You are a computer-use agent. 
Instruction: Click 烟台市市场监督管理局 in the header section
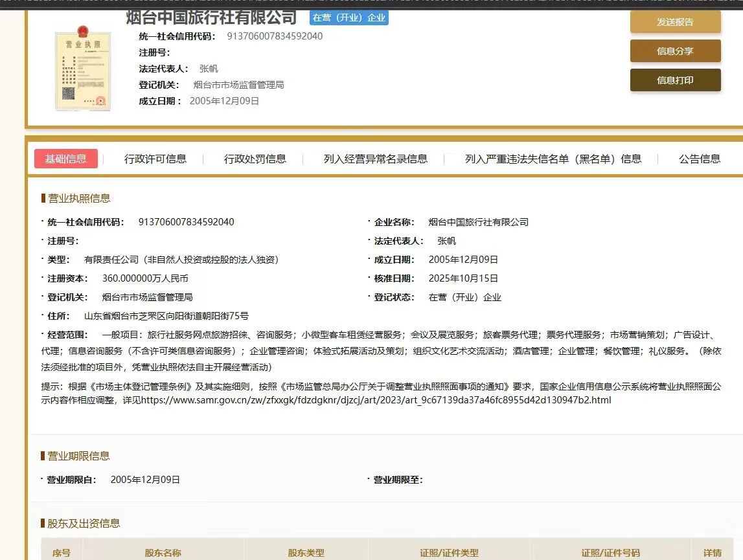(239, 85)
